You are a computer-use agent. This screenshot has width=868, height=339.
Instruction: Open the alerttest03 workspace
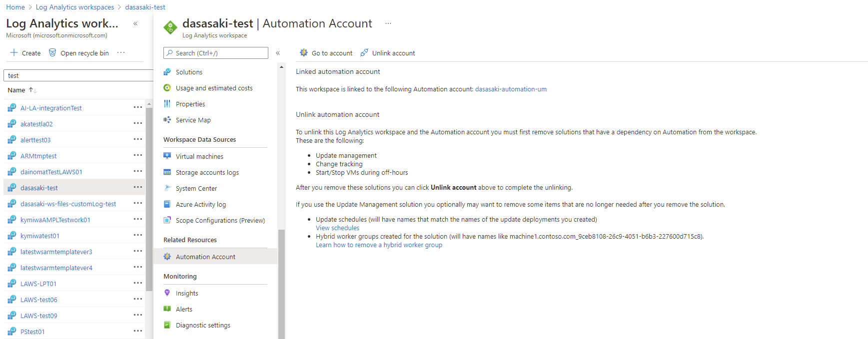(x=35, y=140)
